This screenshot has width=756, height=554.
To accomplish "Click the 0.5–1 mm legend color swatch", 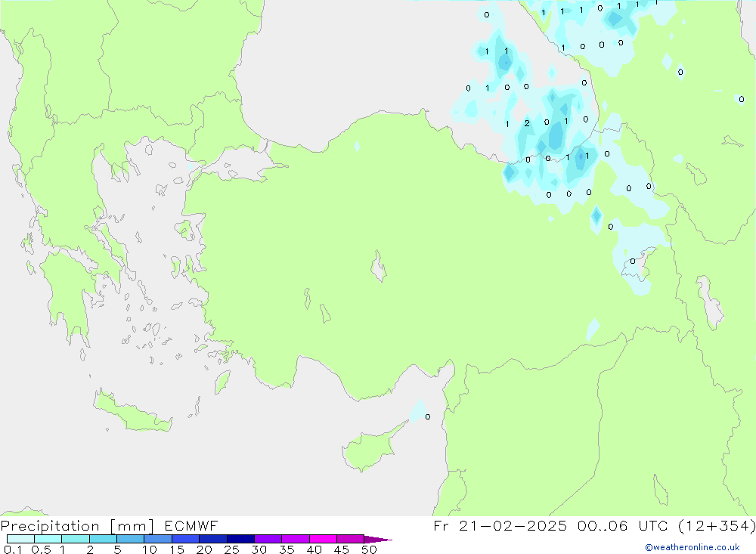I will (48, 539).
